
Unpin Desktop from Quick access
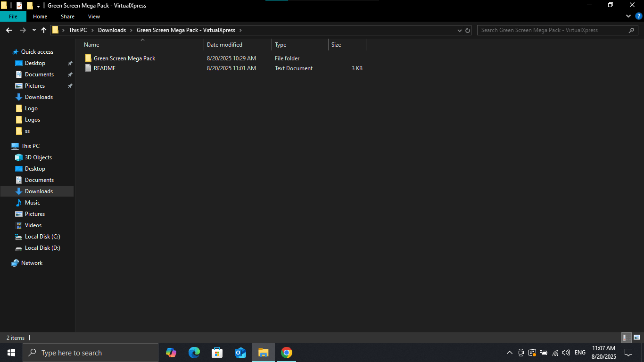tap(70, 63)
